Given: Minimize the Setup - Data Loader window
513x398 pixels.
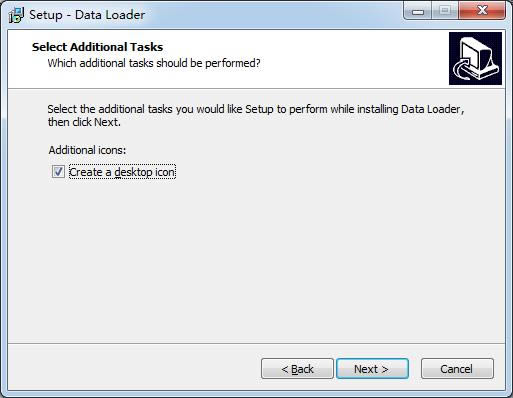Looking at the screenshot, I should (418, 11).
